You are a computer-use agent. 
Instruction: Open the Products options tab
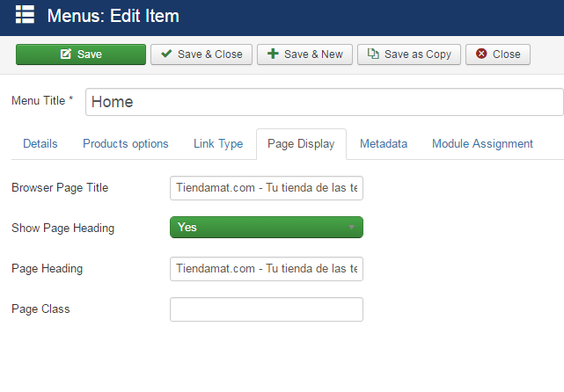point(125,144)
